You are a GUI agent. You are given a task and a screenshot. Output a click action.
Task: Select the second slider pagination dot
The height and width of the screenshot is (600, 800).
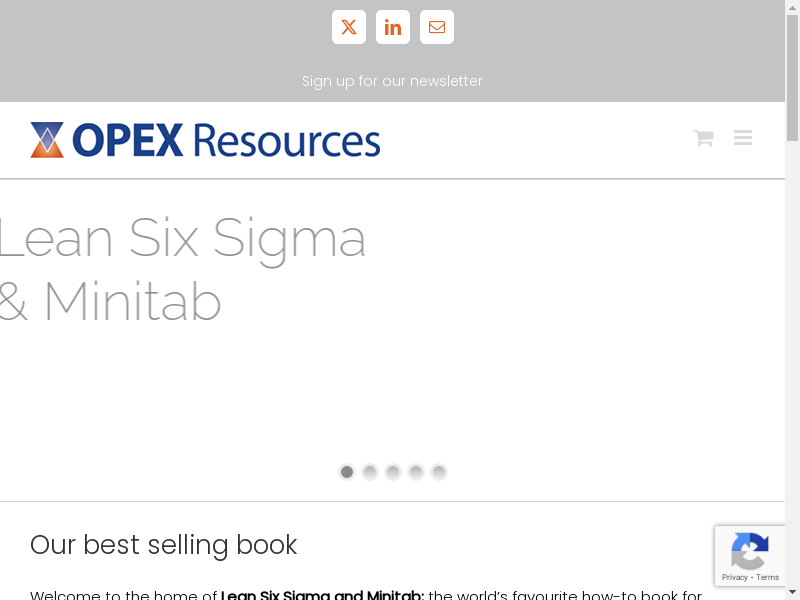(x=370, y=472)
